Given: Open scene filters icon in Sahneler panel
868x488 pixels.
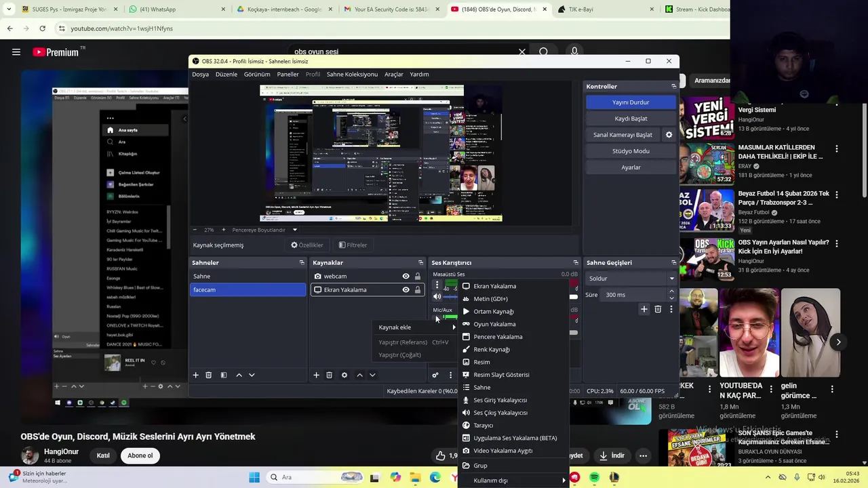Looking at the screenshot, I should click(224, 375).
